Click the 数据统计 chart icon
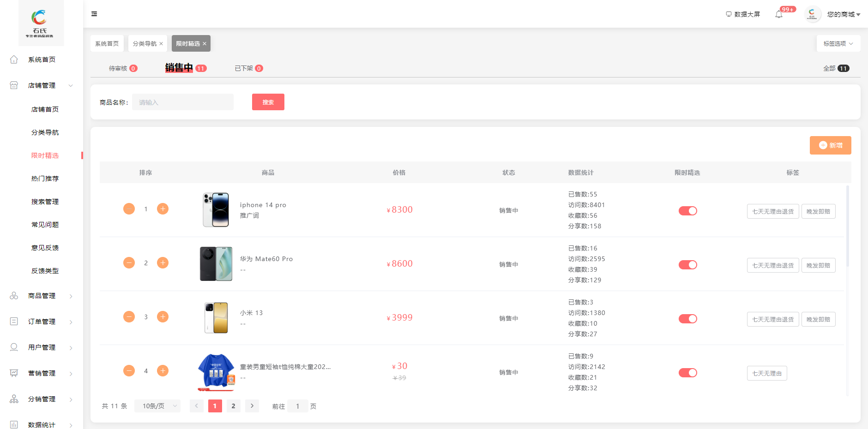The width and height of the screenshot is (868, 429). tap(14, 425)
